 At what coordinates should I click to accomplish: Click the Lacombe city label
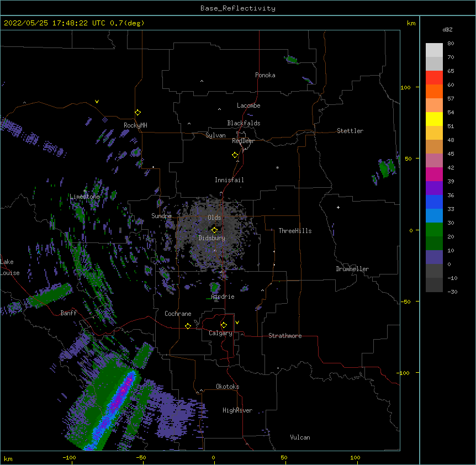[248, 105]
